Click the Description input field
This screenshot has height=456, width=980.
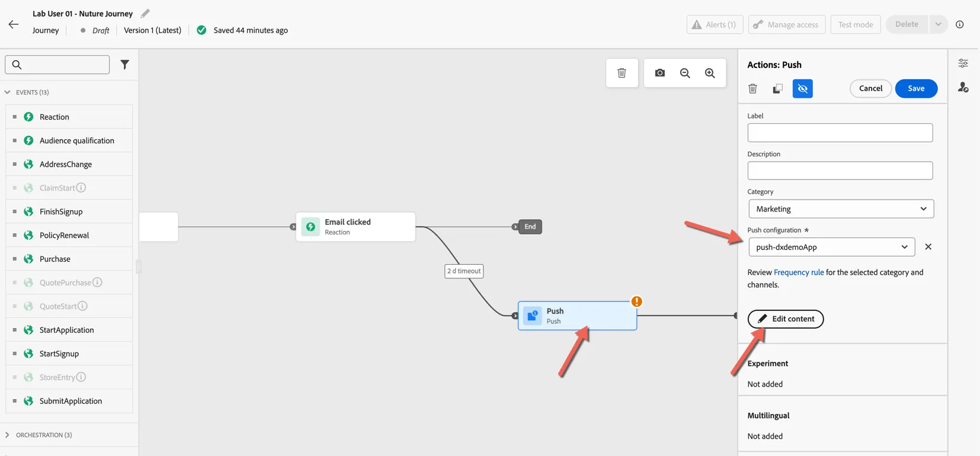tap(840, 171)
